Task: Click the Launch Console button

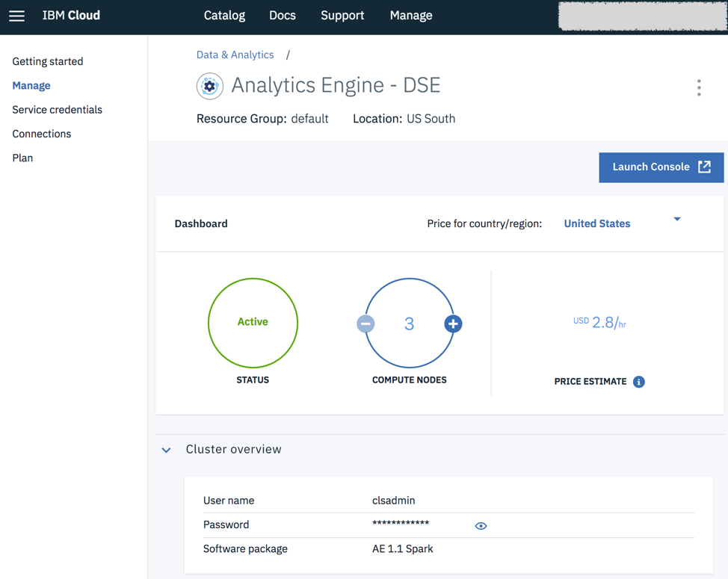Action: click(661, 167)
